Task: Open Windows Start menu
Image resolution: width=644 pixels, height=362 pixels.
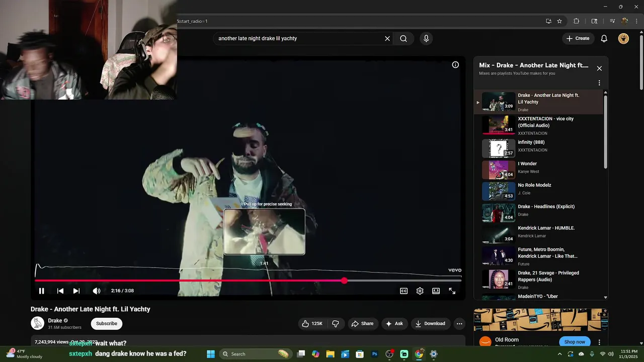Action: [x=211, y=354]
